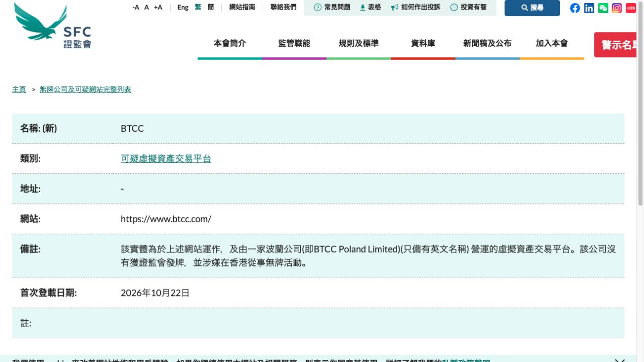Open 本會簡介 menu
Screen dimensions: 644x362
click(230, 44)
